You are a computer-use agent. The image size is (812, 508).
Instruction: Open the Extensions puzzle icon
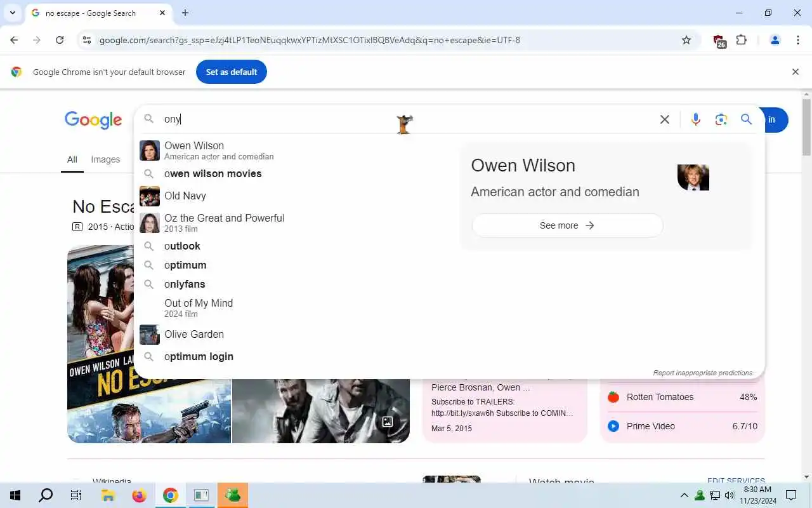[x=741, y=40]
